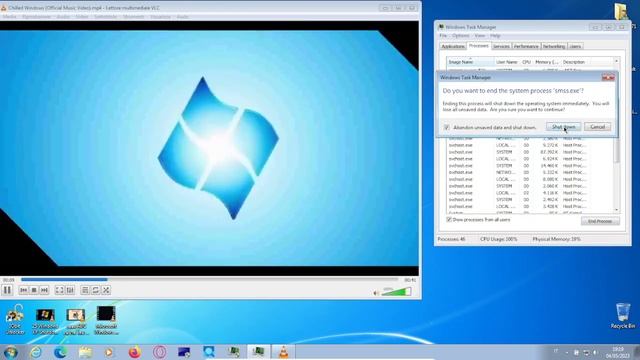The width and height of the screenshot is (640, 360).
Task: Open the purple circle app on taskbar
Action: [160, 352]
